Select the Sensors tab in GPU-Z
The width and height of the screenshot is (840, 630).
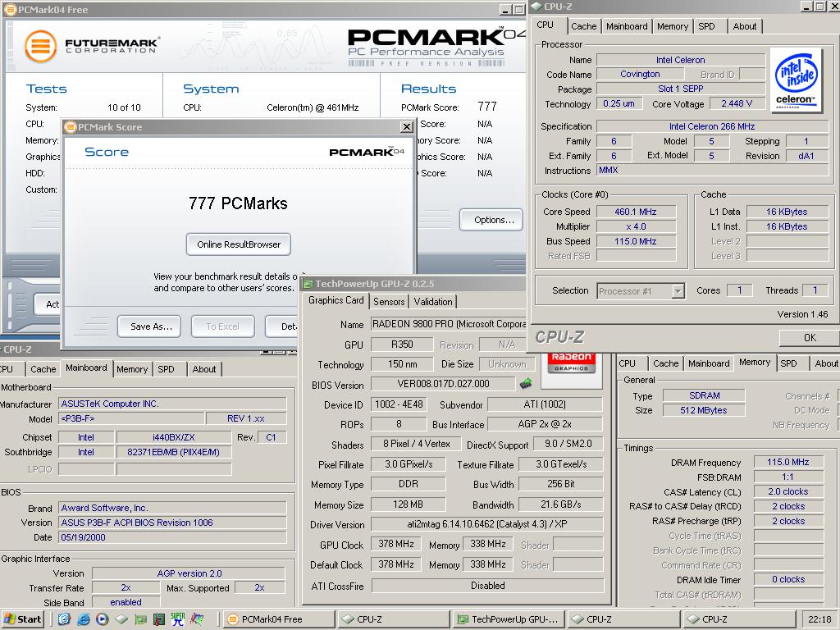(x=389, y=302)
